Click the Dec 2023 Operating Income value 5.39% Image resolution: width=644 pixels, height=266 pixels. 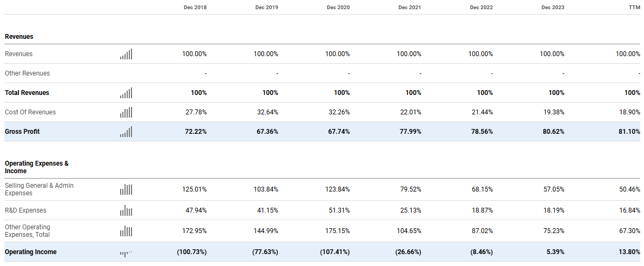553,252
